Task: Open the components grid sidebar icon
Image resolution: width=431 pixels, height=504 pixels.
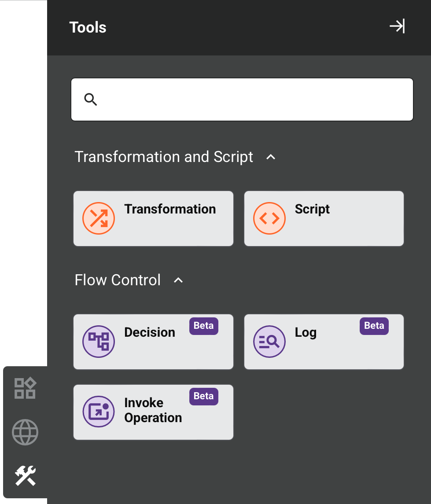Action: pyautogui.click(x=25, y=388)
